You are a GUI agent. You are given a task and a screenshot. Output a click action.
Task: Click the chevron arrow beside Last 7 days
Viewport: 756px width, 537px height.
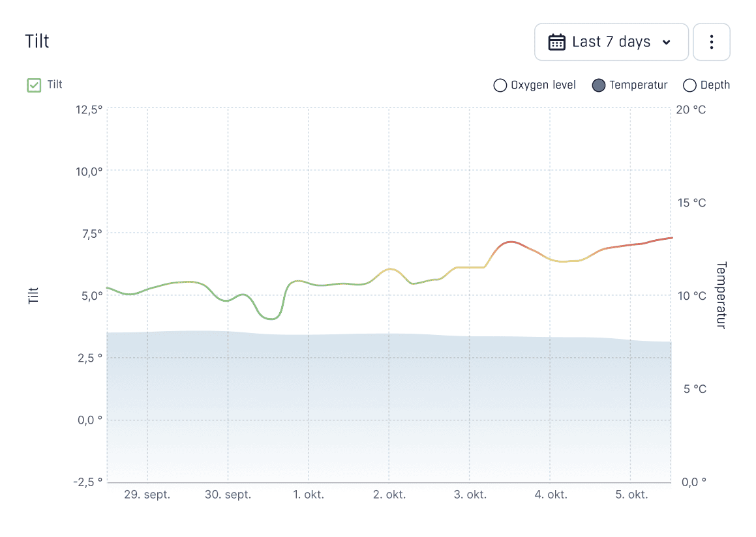[x=666, y=42]
